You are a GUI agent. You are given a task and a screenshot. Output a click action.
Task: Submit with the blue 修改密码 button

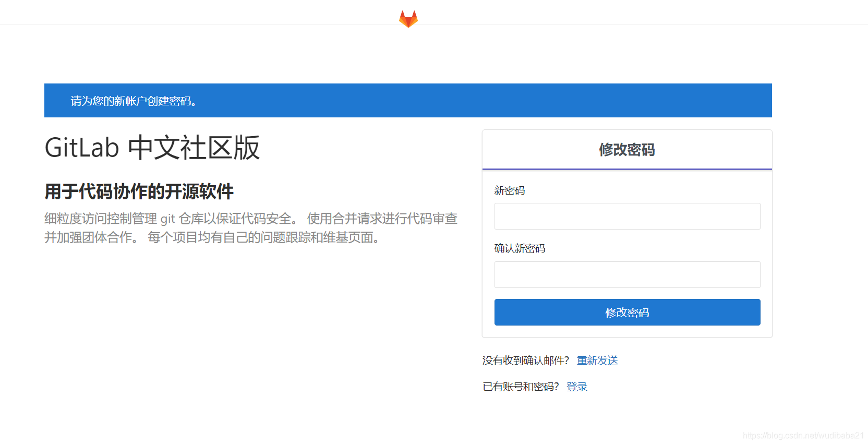coord(627,312)
